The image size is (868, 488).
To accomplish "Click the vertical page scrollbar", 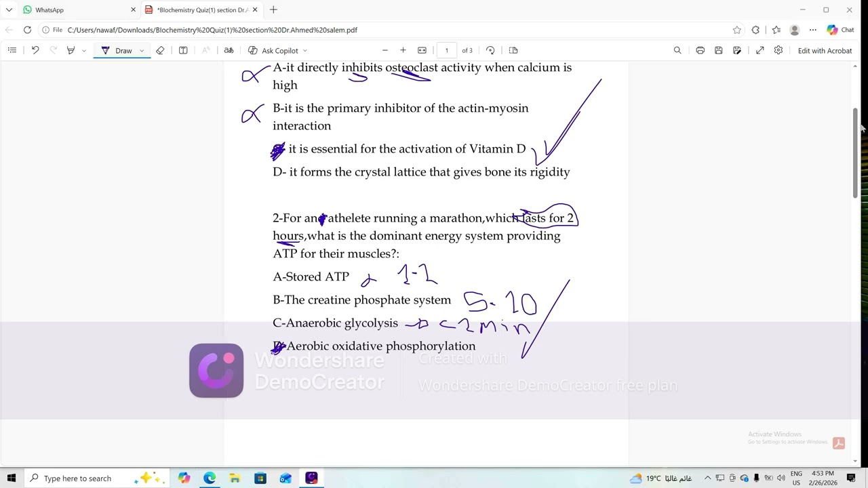I will pos(855,152).
